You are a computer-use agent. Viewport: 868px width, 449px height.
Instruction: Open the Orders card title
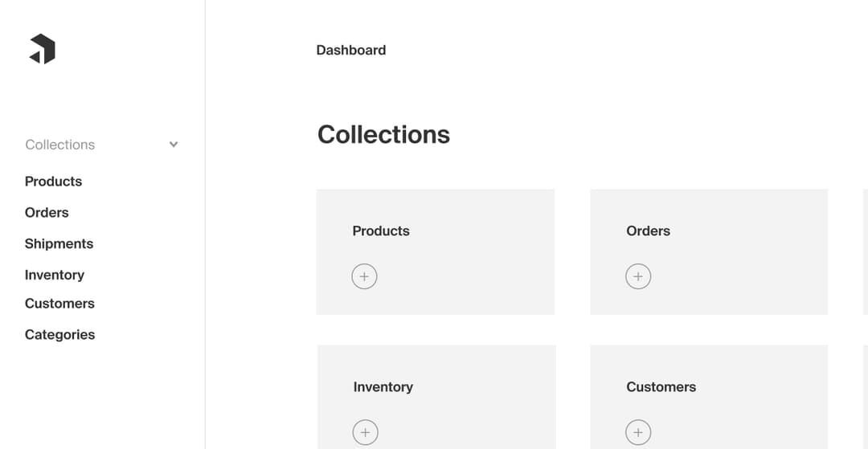point(648,231)
